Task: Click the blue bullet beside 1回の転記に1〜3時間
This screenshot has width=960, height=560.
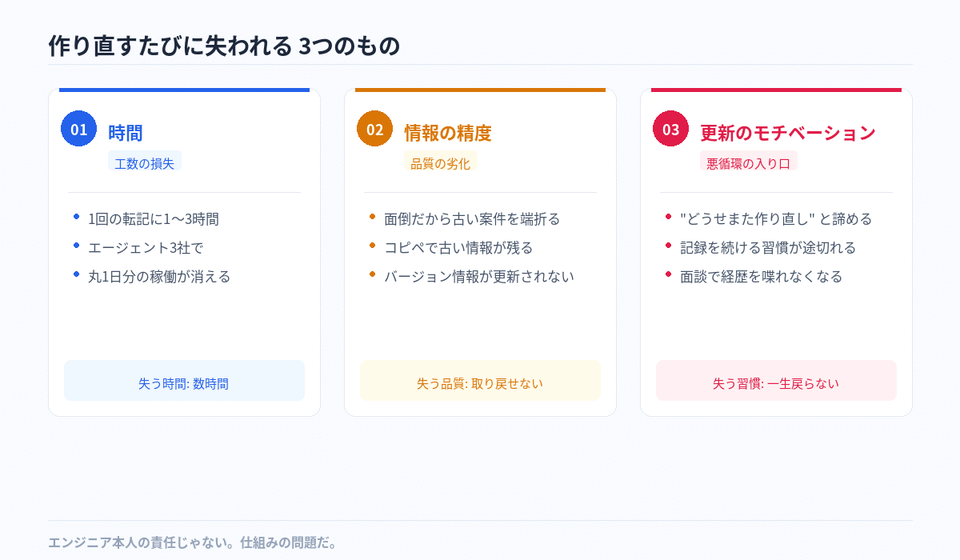Action: click(x=76, y=216)
